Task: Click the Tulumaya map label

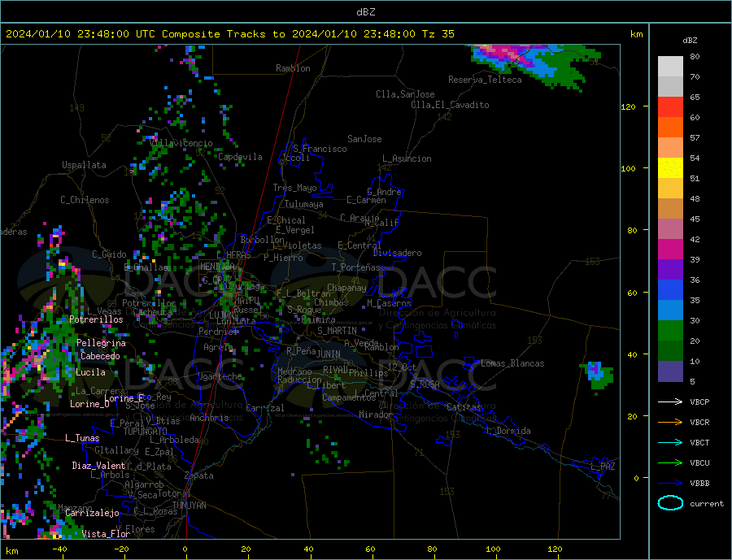Action: tap(304, 204)
